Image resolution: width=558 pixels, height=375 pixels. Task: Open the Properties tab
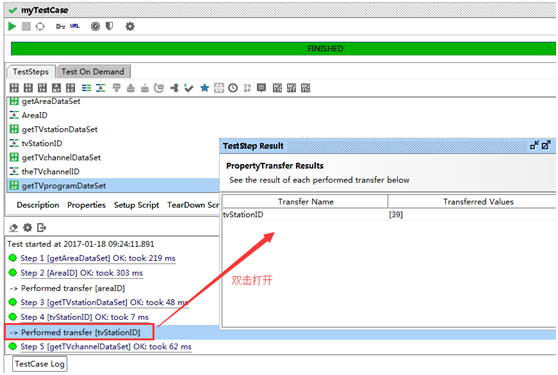tap(86, 205)
